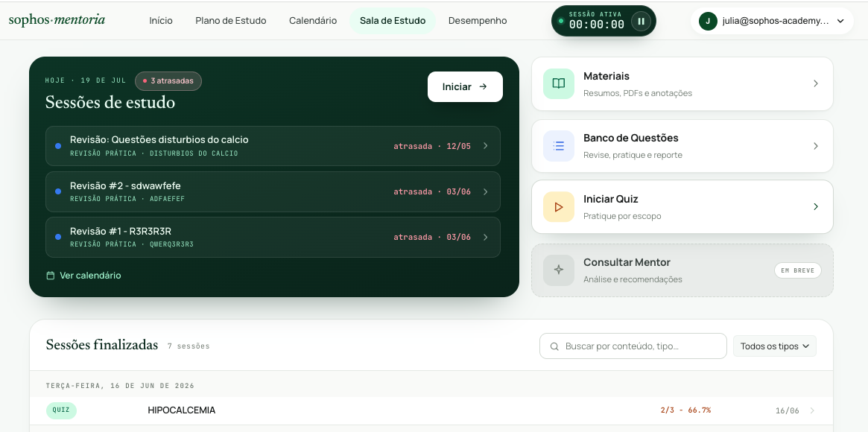
Task: Select the Iniciar Quiz card title
Action: click(611, 199)
